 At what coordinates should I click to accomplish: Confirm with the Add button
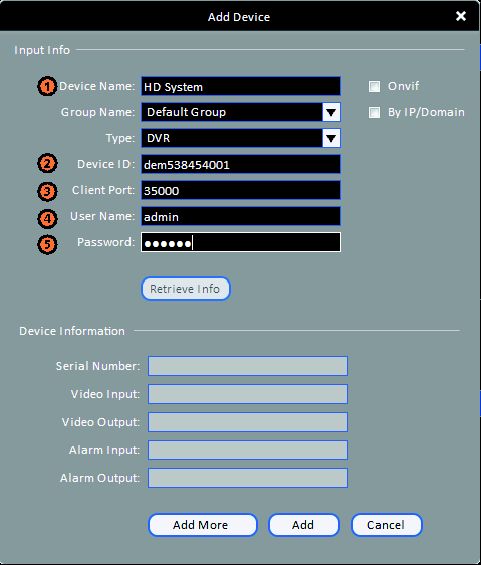304,525
